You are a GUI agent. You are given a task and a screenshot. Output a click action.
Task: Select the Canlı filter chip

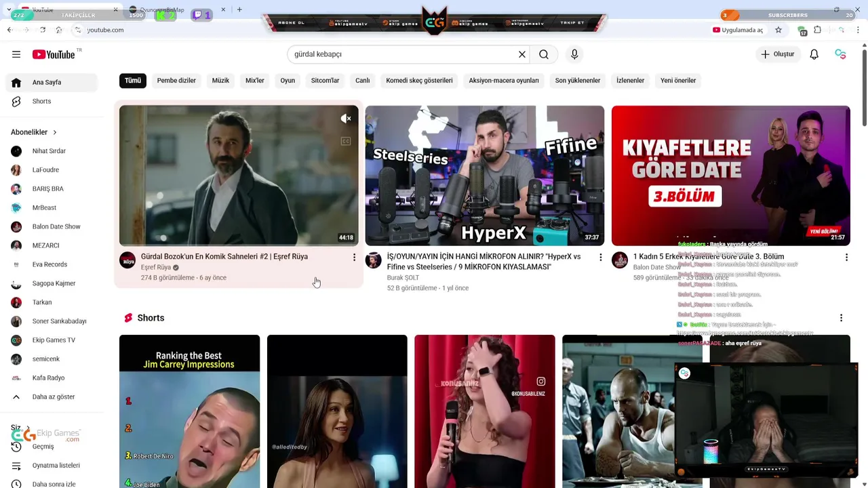pyautogui.click(x=363, y=81)
